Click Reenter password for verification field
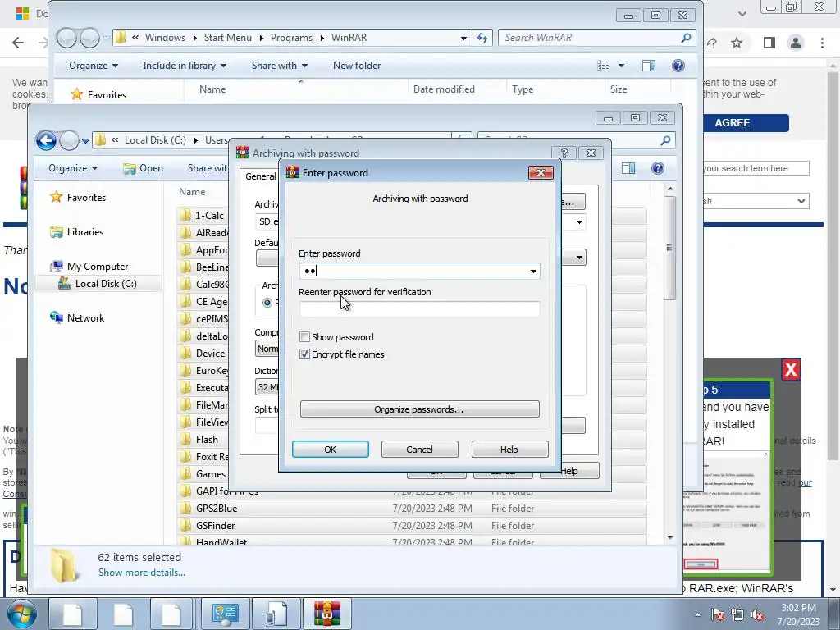This screenshot has width=840, height=630. (419, 309)
